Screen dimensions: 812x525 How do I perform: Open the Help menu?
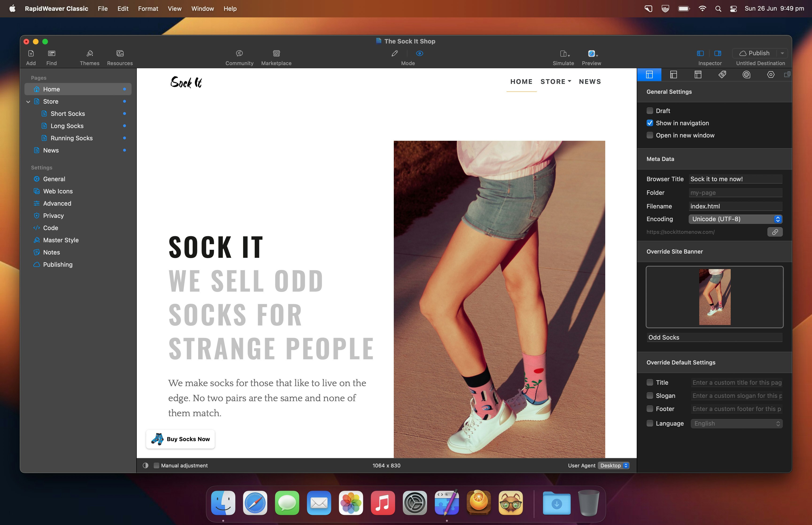point(230,8)
